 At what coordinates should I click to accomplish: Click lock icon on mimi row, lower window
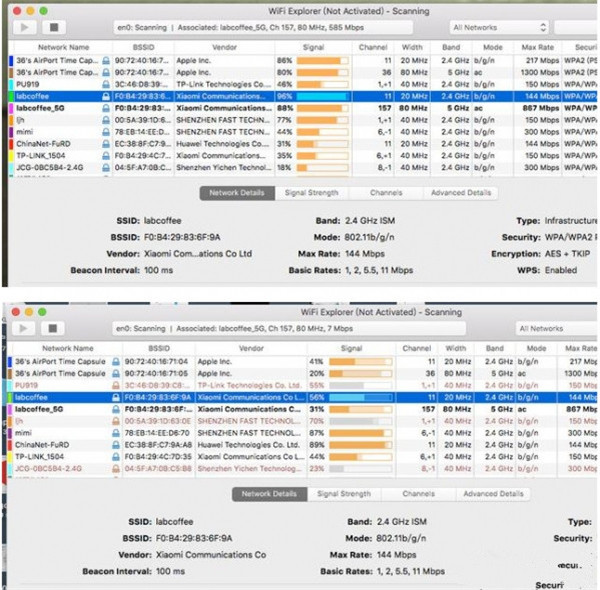click(x=116, y=433)
